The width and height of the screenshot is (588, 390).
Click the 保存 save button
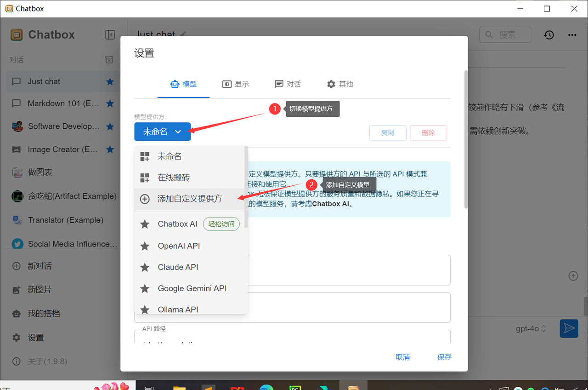coord(444,357)
